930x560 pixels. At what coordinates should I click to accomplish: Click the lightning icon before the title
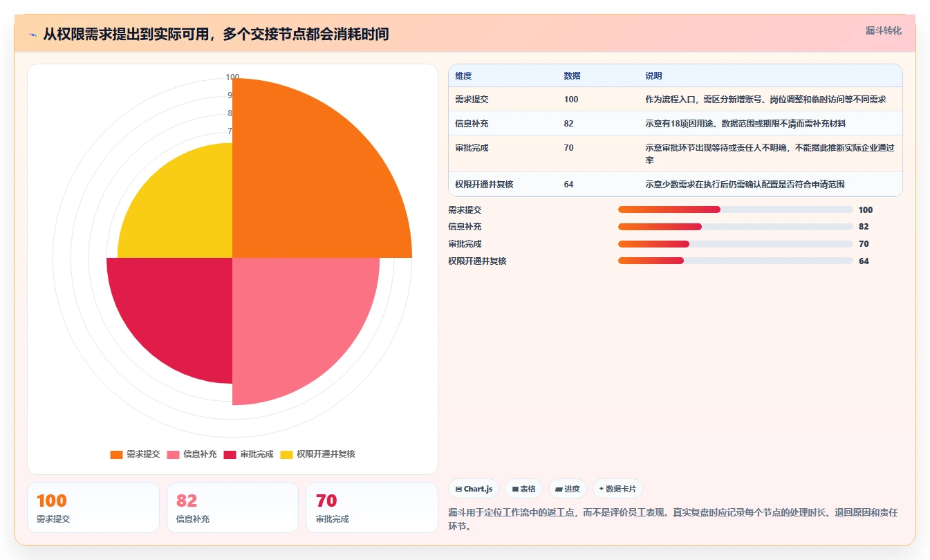(x=32, y=34)
